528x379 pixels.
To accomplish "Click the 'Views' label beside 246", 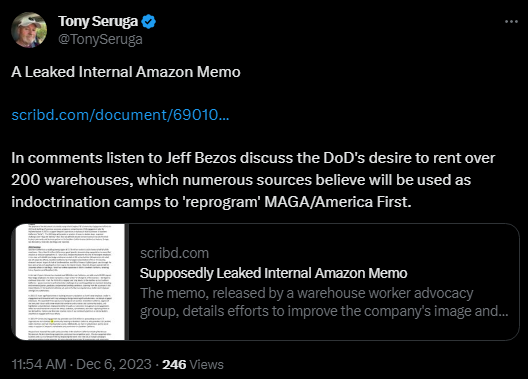I will coord(207,365).
